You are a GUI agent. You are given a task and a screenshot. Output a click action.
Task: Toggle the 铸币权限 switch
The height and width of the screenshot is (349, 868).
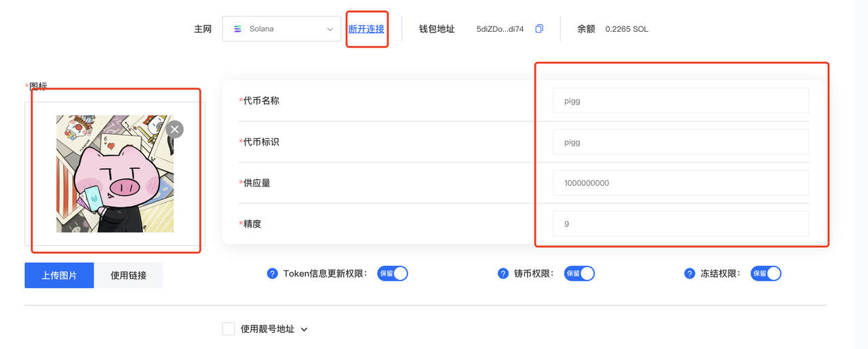(579, 274)
